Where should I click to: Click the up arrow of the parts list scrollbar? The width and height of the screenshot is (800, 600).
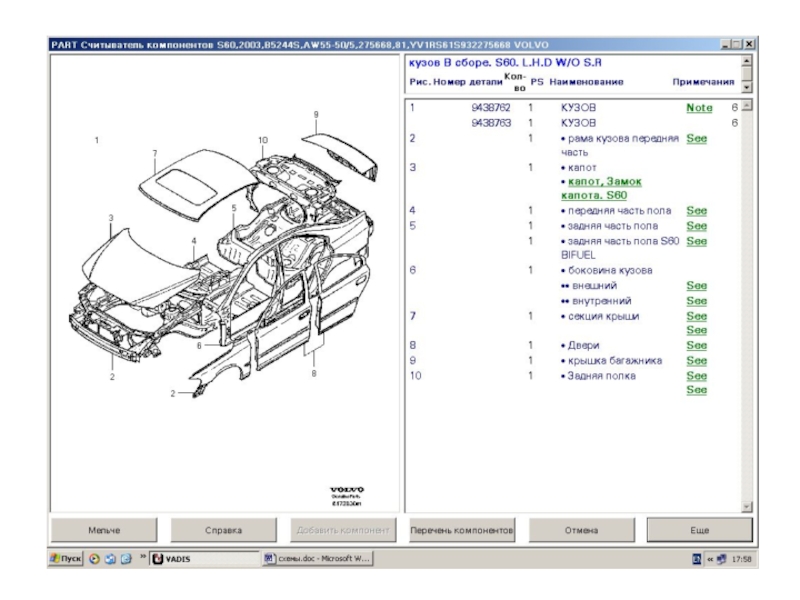[746, 106]
